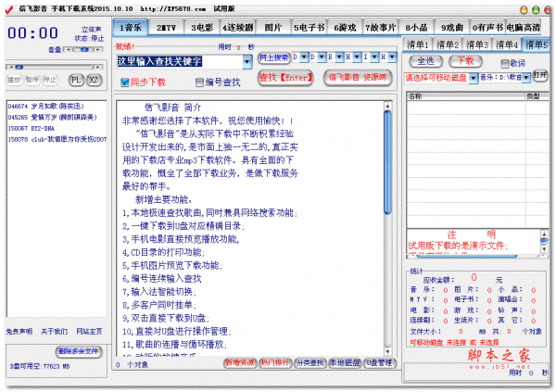Click the red 下载 download button
556x392 pixels.
point(465,61)
